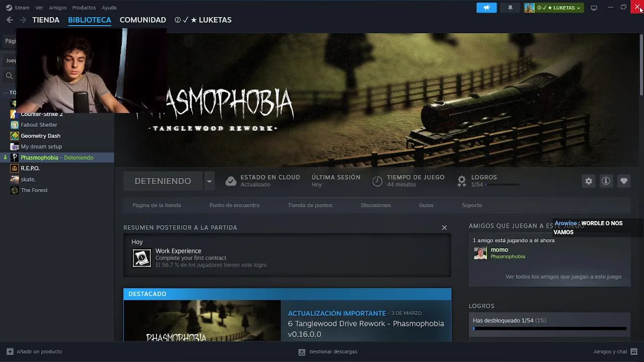Open Ver todos los amigos que juegan link

click(563, 277)
